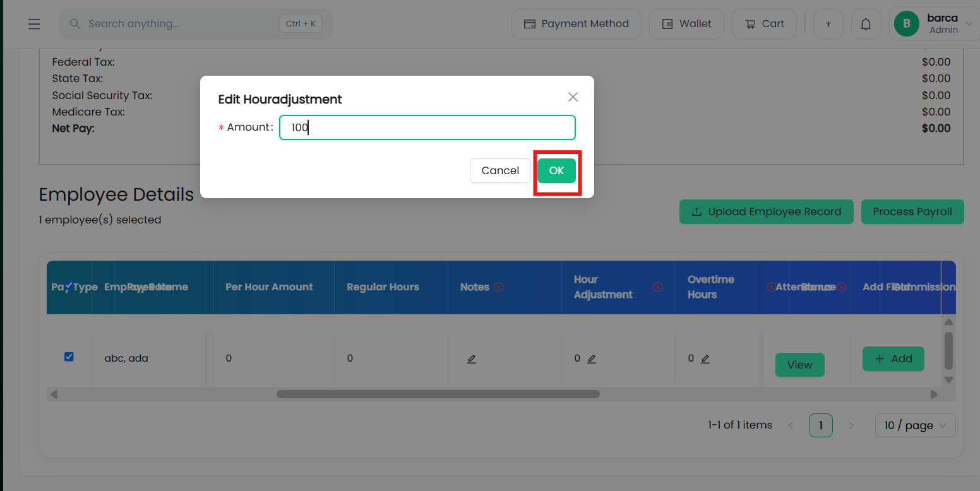Viewport: 980px width, 491px height.
Task: Focus the Amount input field
Action: coord(427,127)
